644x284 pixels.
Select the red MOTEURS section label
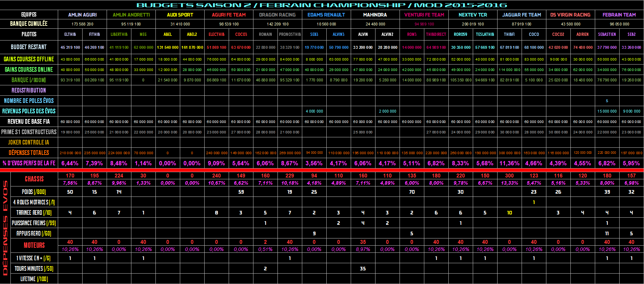34,245
